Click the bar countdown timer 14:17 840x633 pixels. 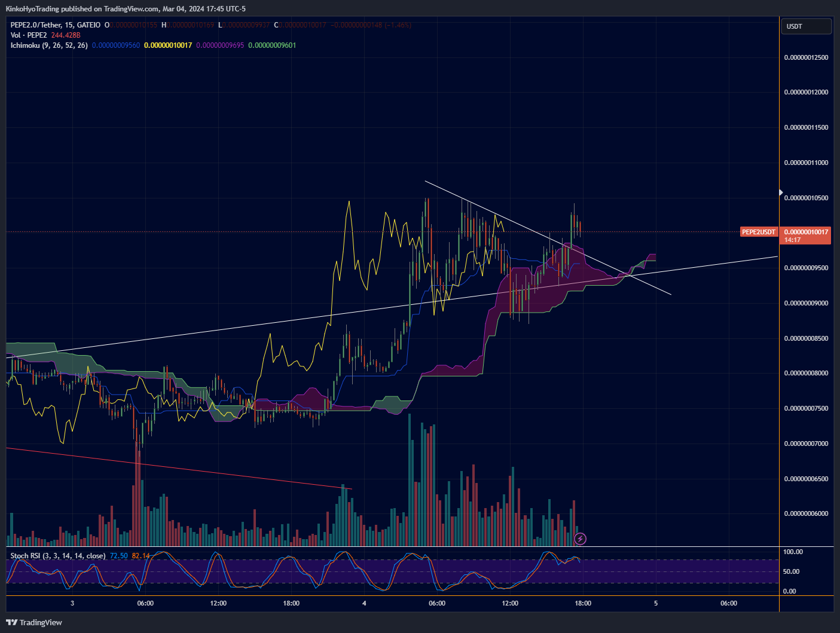coord(792,240)
